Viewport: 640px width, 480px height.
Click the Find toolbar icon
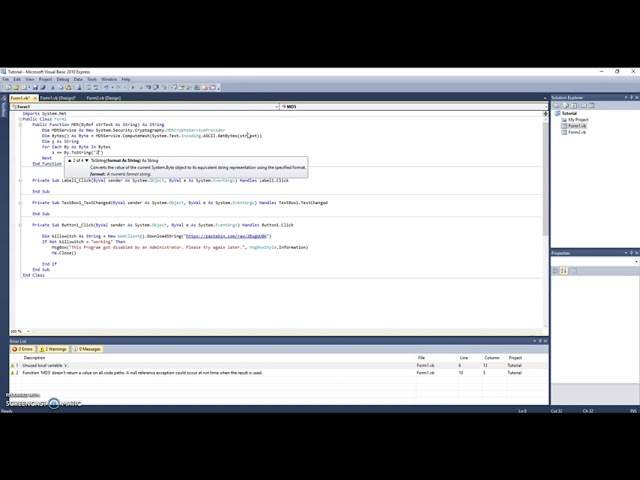[x=79, y=87]
